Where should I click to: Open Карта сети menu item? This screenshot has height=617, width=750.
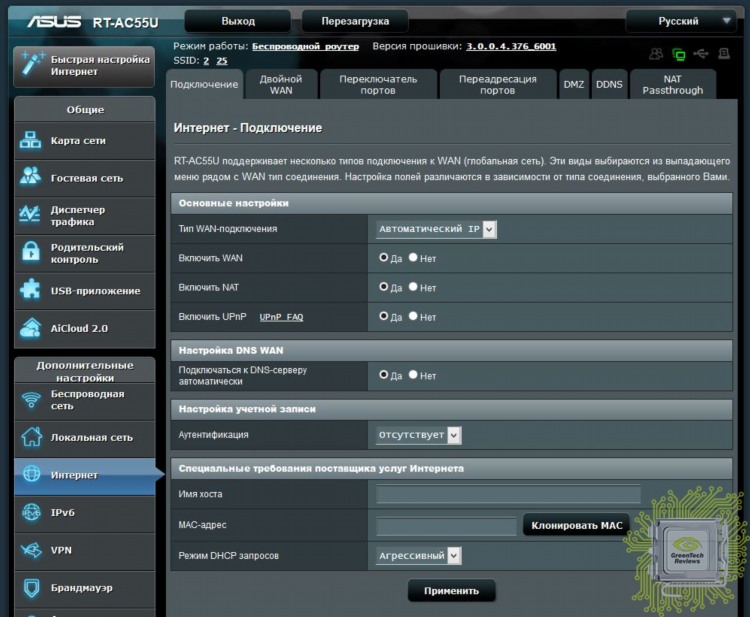click(85, 141)
